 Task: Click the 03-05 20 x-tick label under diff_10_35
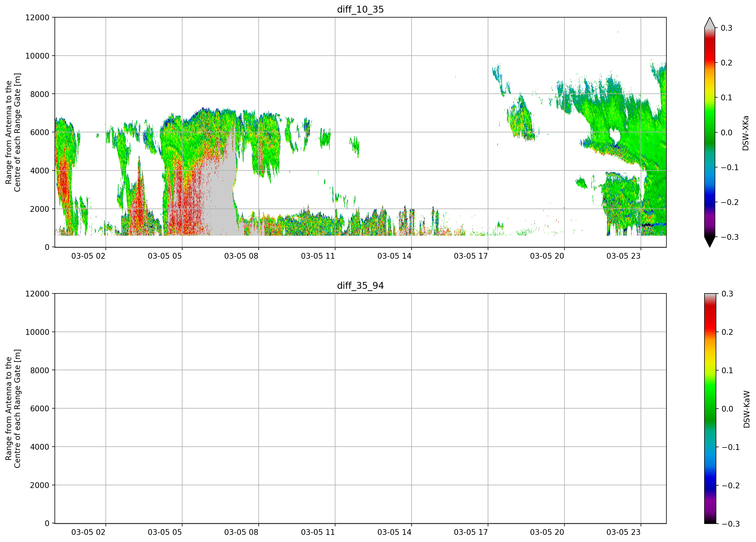click(547, 256)
